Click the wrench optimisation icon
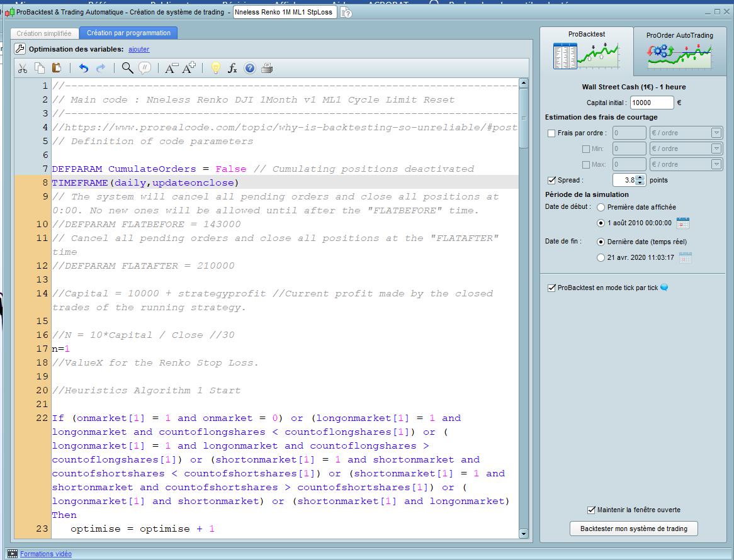 pos(20,48)
